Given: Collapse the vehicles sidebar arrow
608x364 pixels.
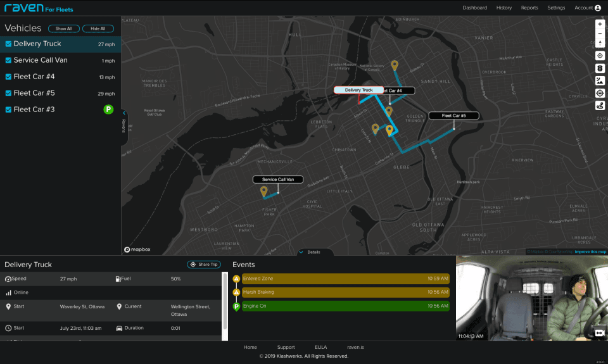Looking at the screenshot, I should point(124,113).
